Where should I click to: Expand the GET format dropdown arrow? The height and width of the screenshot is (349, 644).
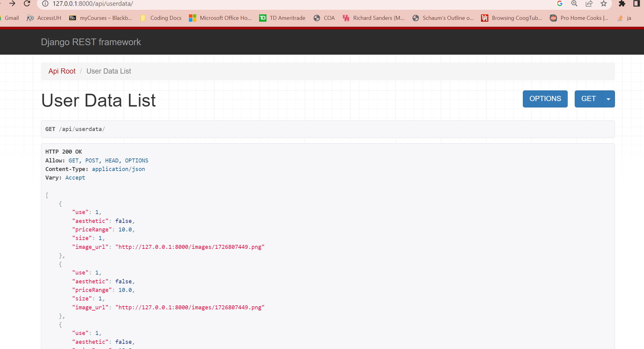[x=608, y=99]
